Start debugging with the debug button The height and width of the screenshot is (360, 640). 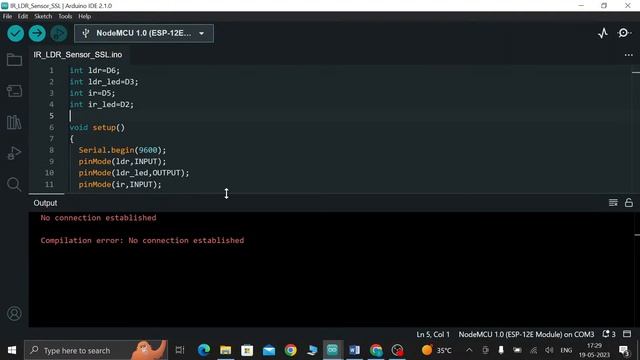pos(59,33)
